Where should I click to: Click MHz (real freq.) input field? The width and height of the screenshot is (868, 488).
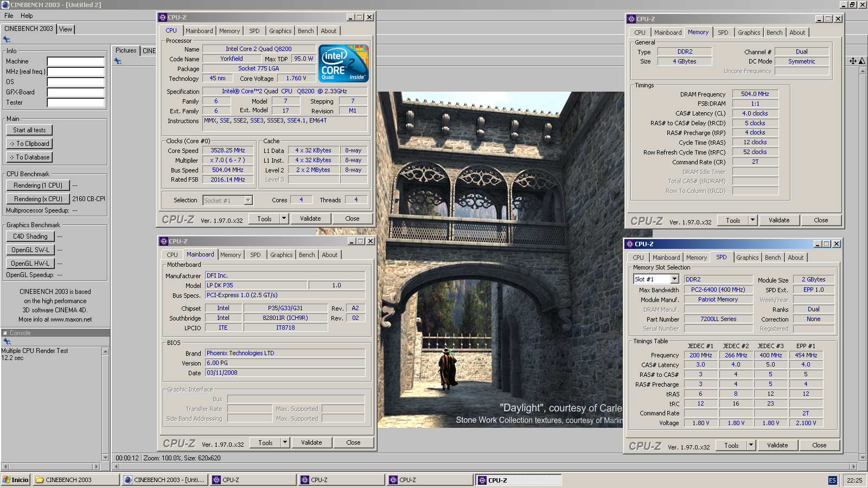75,72
